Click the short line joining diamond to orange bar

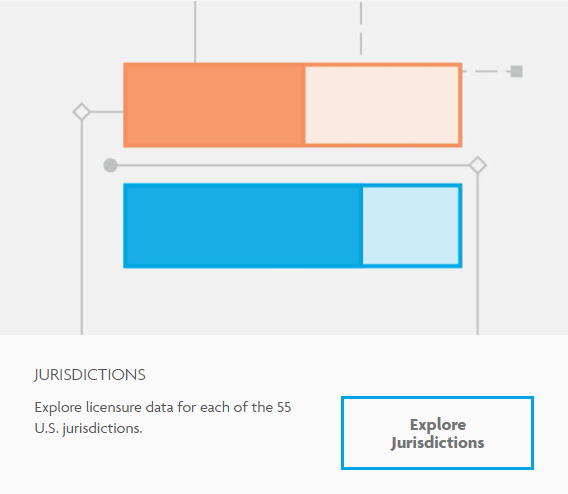[x=107, y=112]
